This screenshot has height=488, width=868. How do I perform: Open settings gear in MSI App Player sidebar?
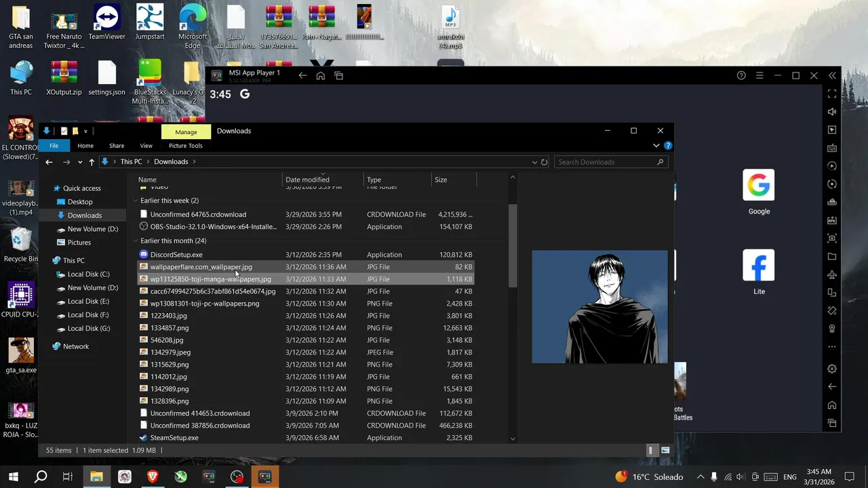832,369
